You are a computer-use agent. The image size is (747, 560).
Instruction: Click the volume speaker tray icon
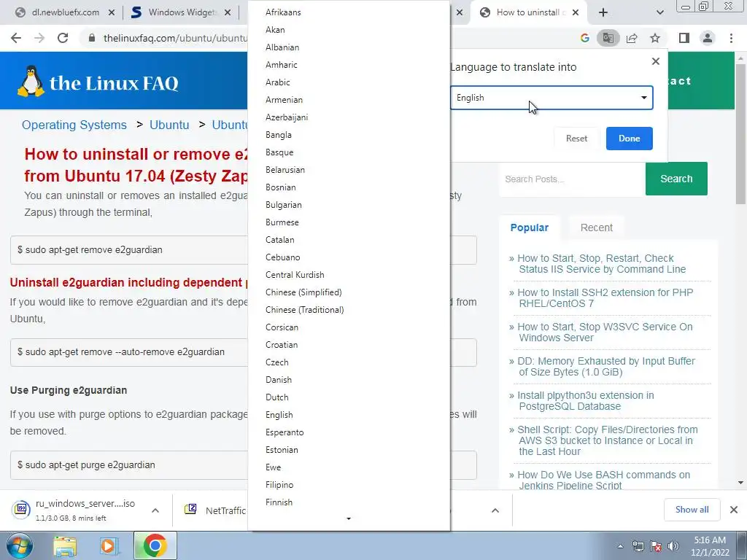point(673,546)
